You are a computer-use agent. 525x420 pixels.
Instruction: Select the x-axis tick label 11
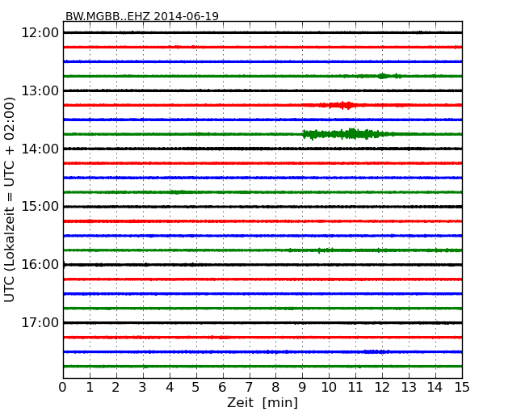coord(355,387)
